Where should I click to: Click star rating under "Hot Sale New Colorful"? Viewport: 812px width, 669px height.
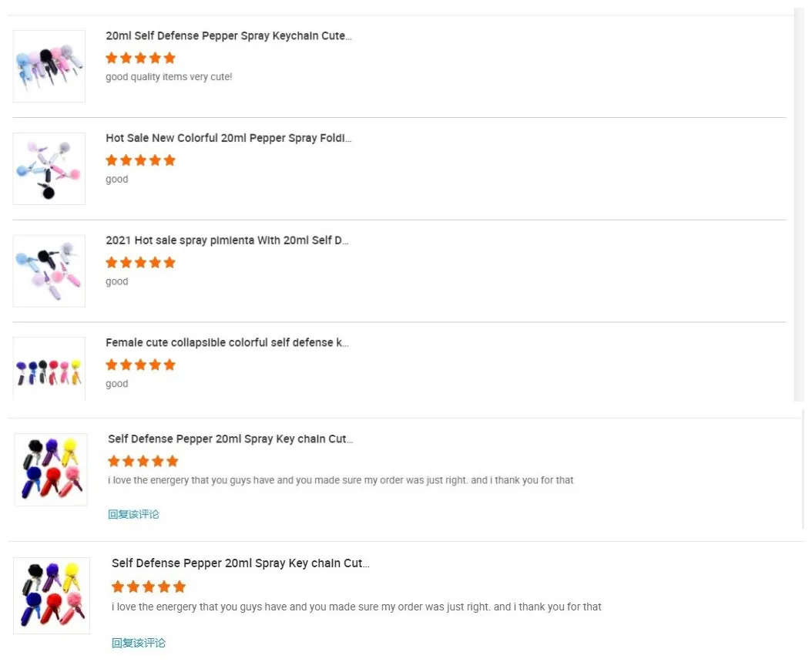[140, 160]
